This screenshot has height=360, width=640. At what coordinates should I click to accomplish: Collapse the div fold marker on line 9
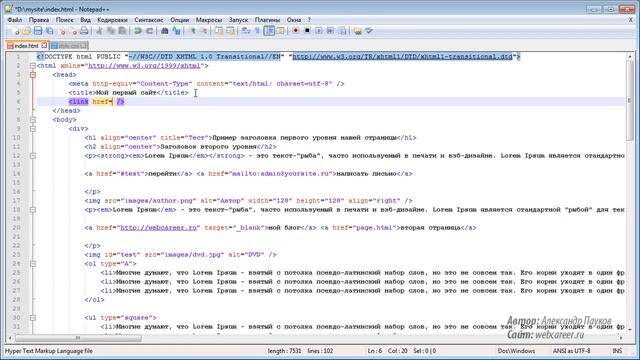click(x=33, y=129)
